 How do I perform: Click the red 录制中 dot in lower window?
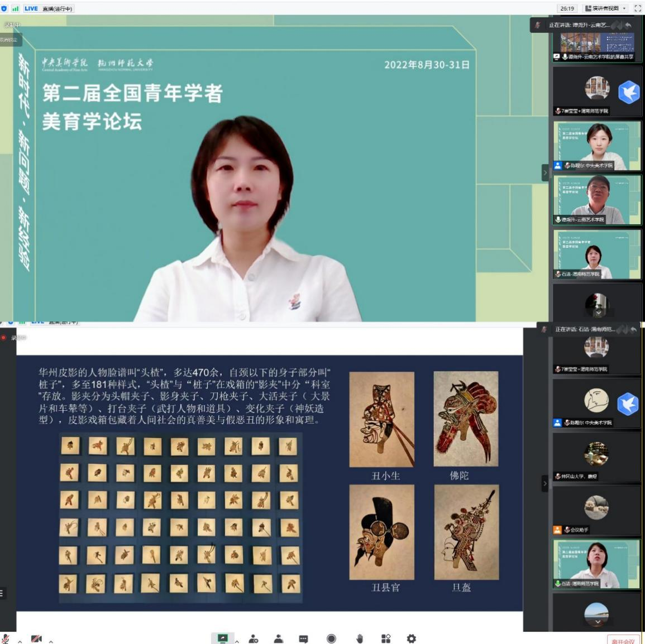pos(3,338)
